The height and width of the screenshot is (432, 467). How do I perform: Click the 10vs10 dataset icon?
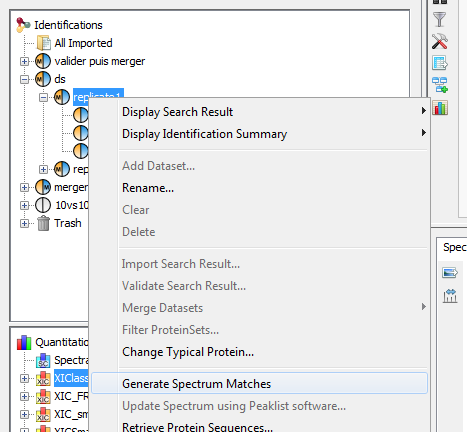[x=43, y=205]
